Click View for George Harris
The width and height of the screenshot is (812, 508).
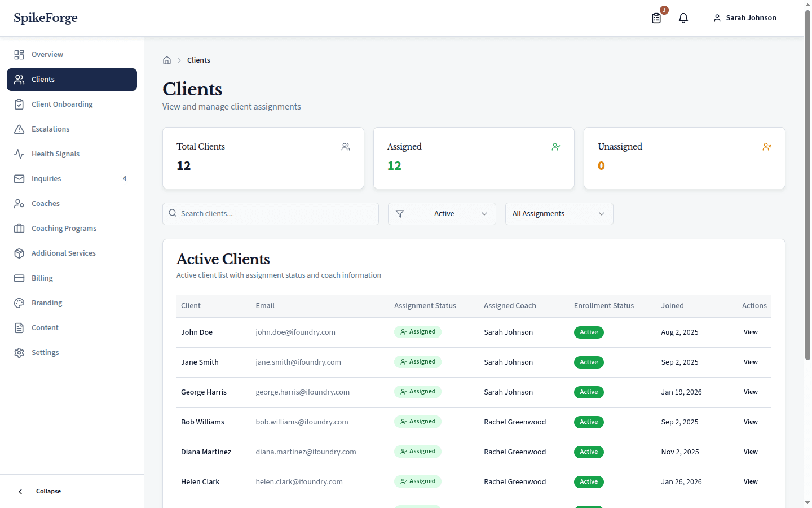(x=751, y=391)
